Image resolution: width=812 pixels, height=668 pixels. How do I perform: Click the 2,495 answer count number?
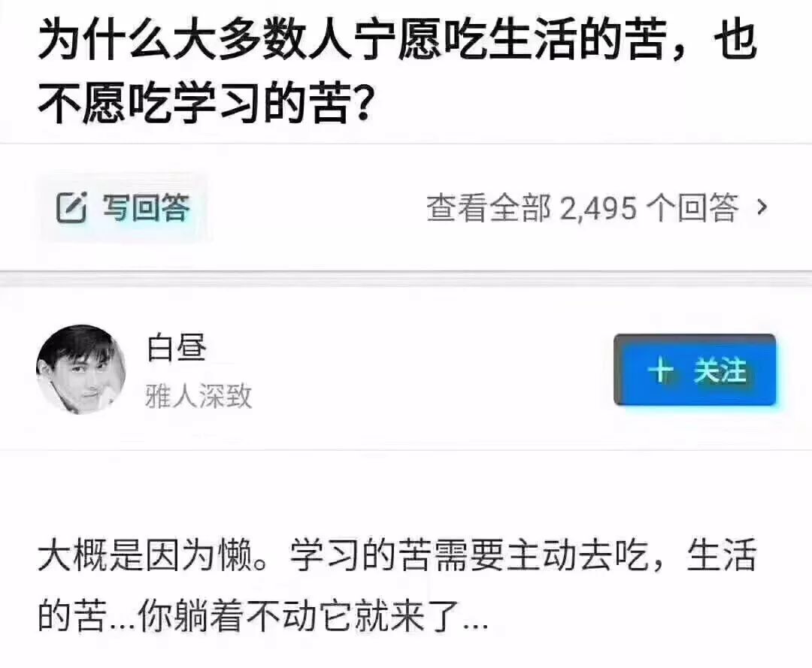coord(598,209)
